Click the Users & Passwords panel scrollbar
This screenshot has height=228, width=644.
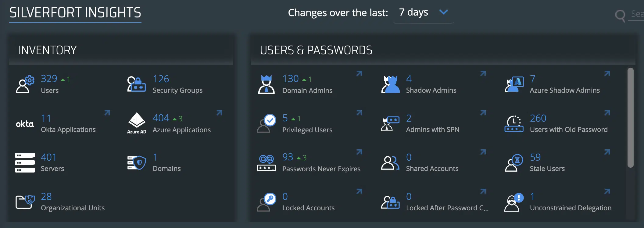(630, 118)
